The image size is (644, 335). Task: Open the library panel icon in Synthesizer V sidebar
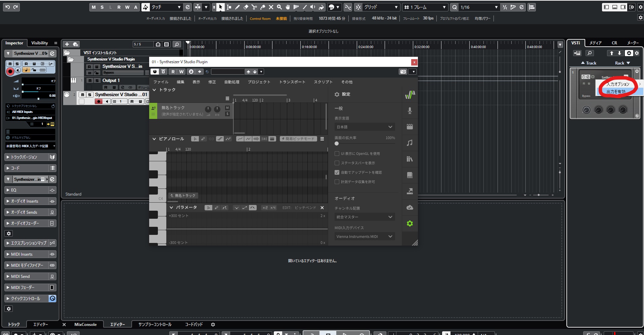point(410,159)
